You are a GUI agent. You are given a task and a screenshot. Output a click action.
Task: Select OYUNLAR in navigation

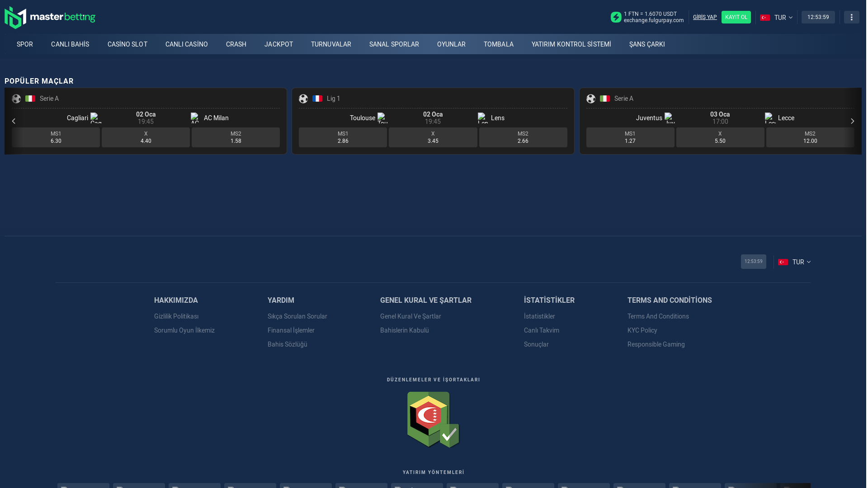coord(451,44)
